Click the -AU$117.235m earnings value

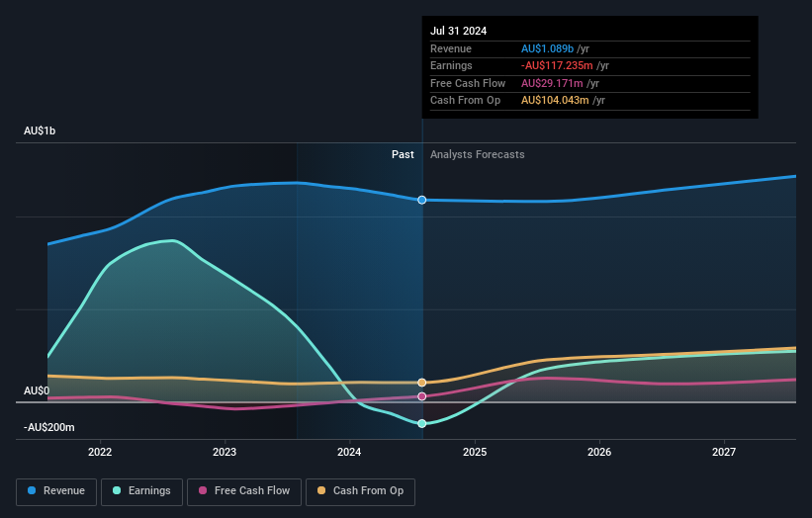[x=557, y=65]
